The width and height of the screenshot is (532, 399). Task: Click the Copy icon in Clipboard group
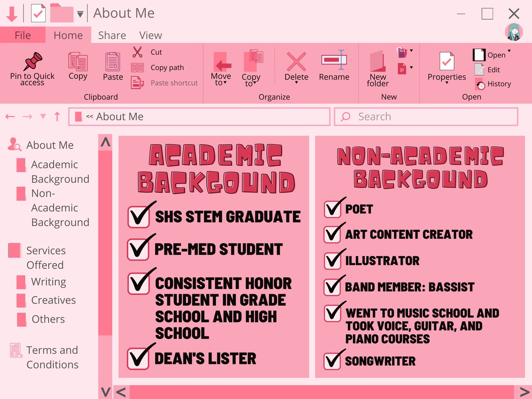[x=78, y=62]
